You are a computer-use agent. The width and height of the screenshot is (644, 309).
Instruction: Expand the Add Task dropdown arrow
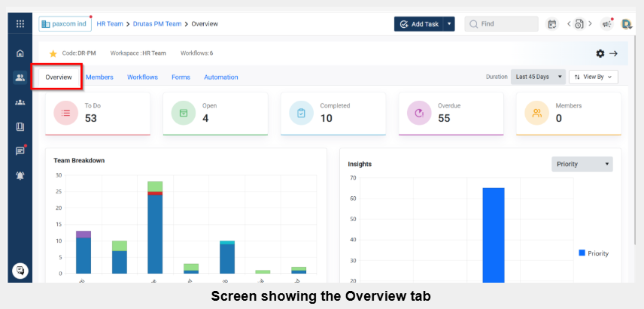click(x=450, y=24)
